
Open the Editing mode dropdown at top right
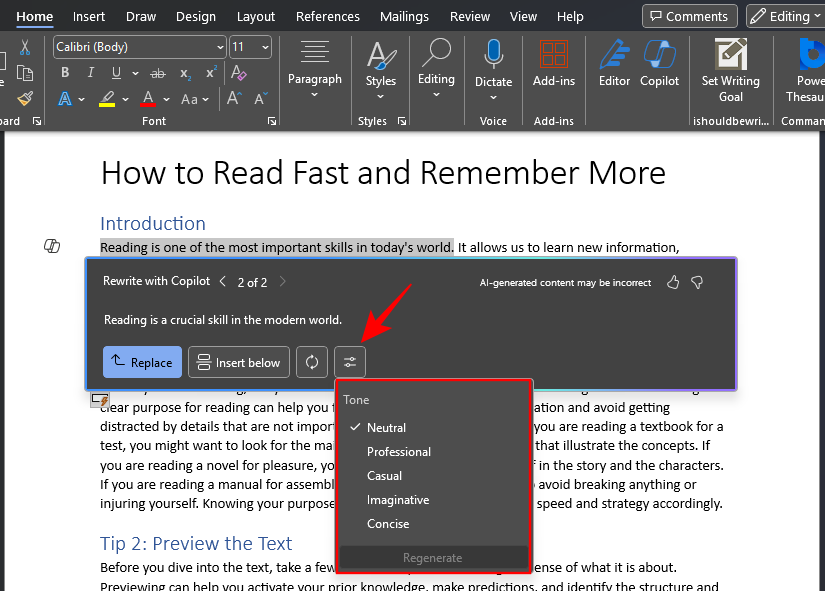pos(785,16)
